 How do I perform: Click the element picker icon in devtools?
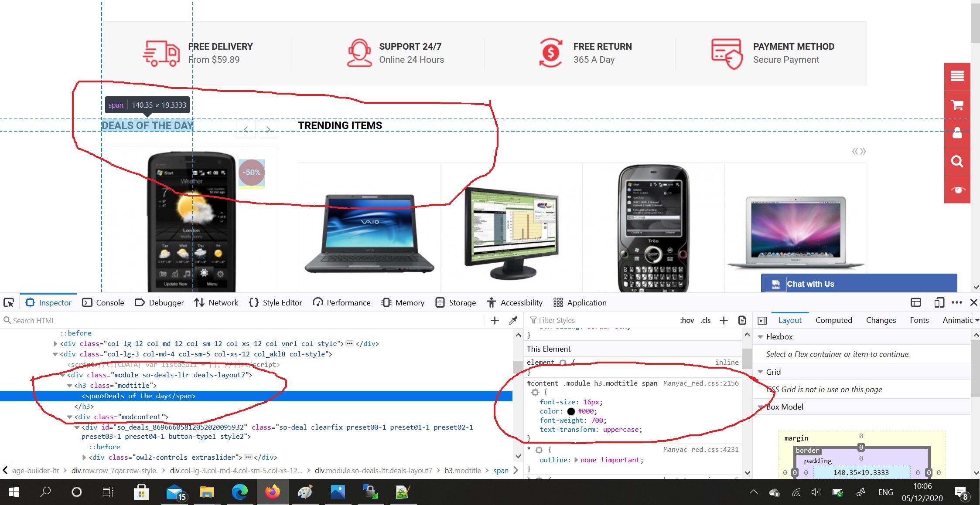coord(9,302)
